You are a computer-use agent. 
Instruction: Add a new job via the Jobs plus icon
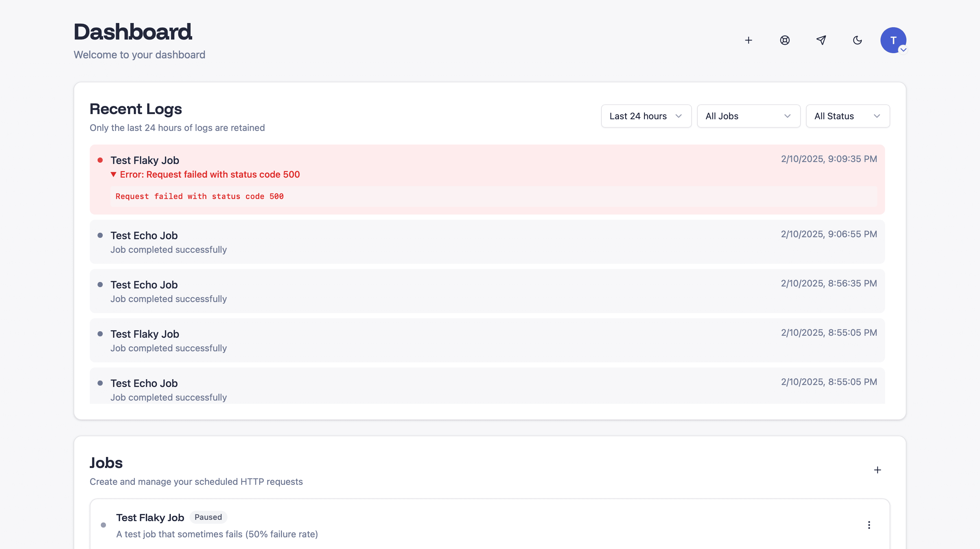877,470
